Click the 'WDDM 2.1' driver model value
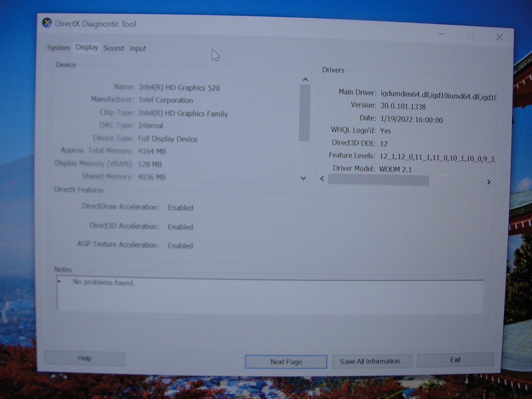532x399 pixels. [x=396, y=169]
